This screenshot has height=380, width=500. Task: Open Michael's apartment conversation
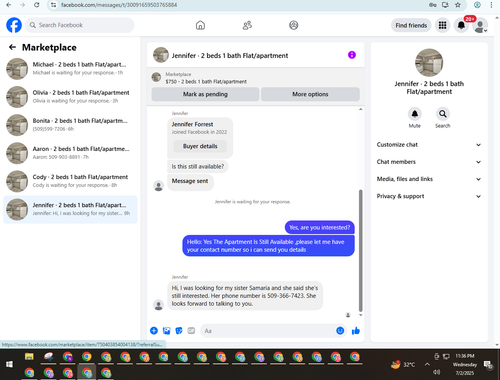[70, 69]
